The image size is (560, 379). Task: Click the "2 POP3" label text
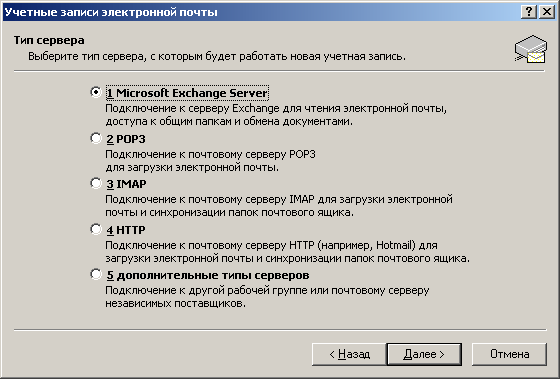click(126, 139)
